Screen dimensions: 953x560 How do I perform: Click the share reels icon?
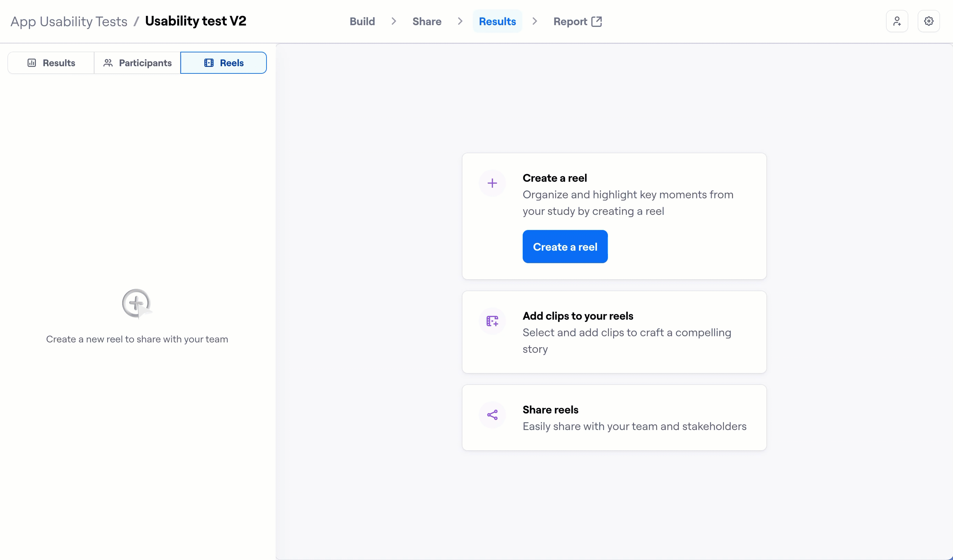(x=492, y=415)
